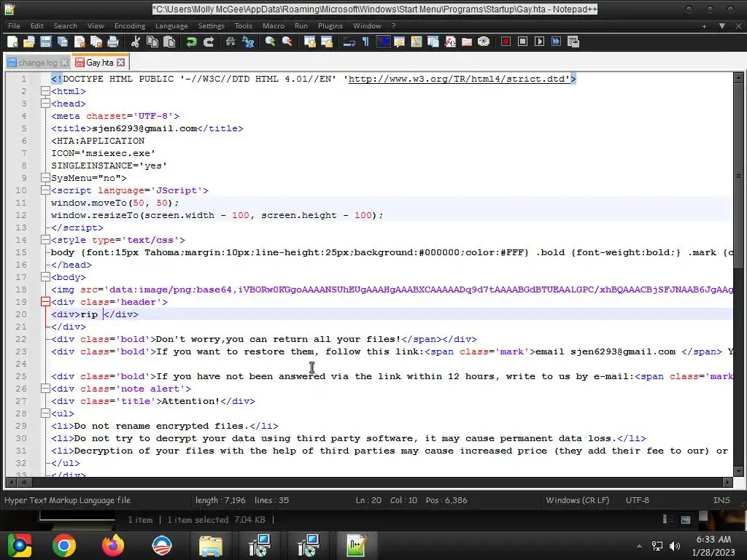Toggle Show All Characters pilcrow icon
Image resolution: width=747 pixels, height=560 pixels.
366,42
